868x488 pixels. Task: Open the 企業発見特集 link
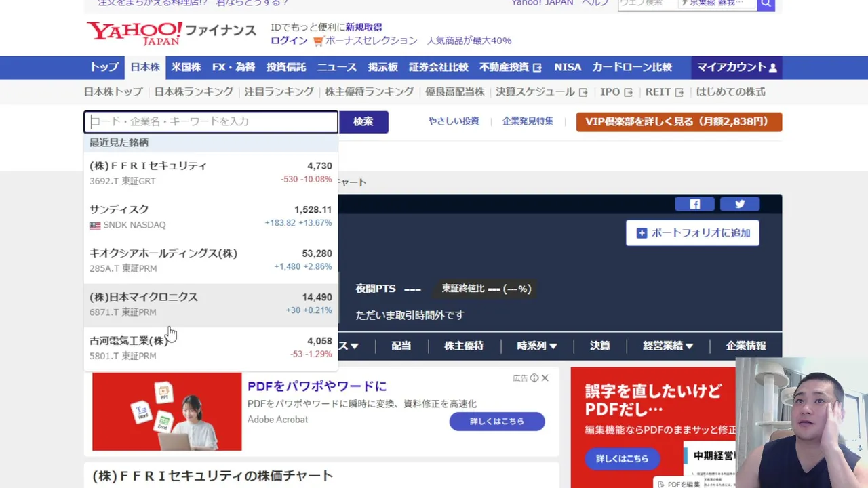point(528,121)
